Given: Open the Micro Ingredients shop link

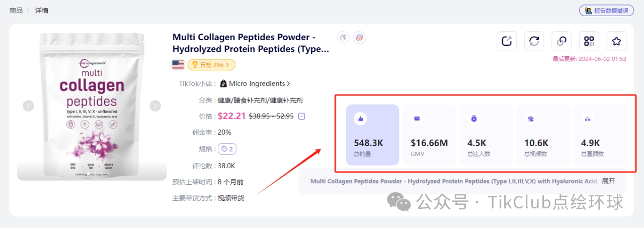Looking at the screenshot, I should click(x=260, y=84).
